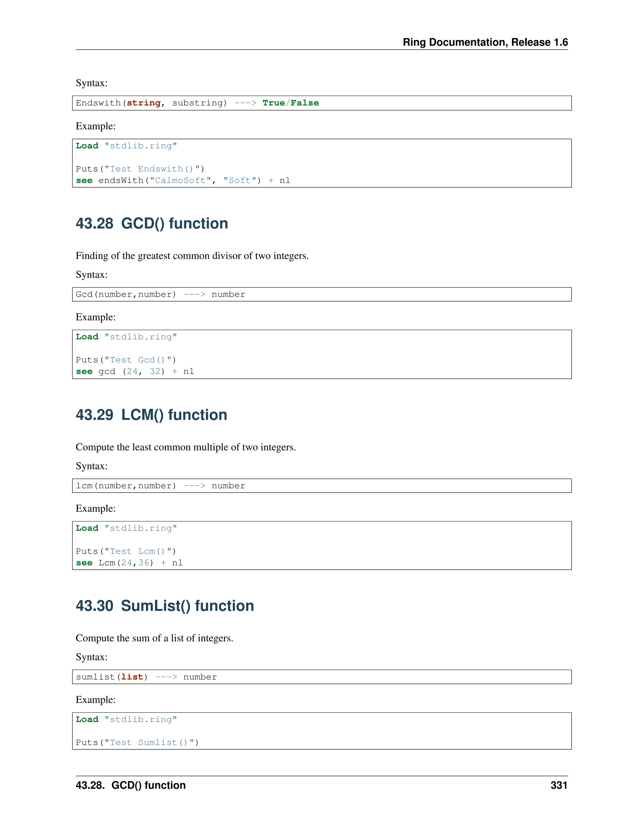Click the 43.29 LCM() function heading

(151, 415)
